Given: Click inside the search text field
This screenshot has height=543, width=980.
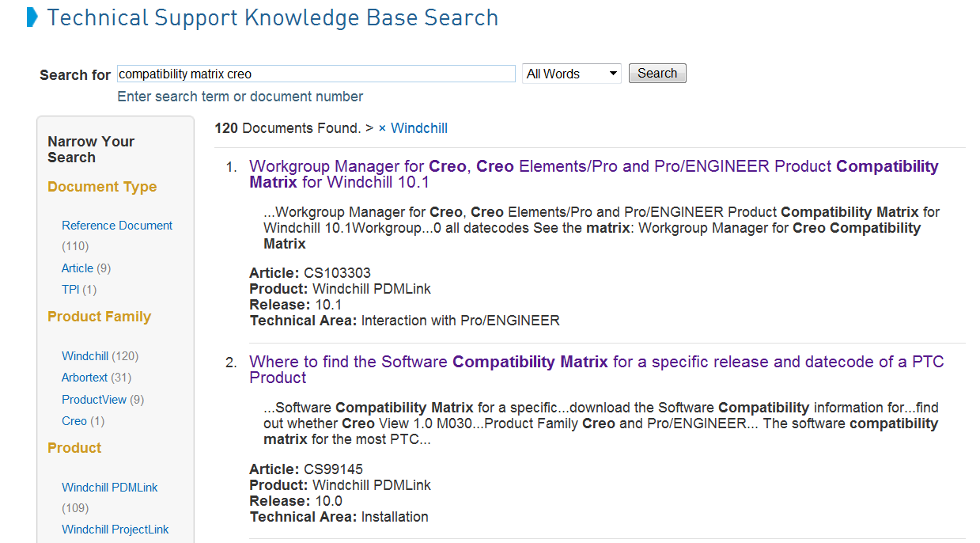Looking at the screenshot, I should point(315,73).
